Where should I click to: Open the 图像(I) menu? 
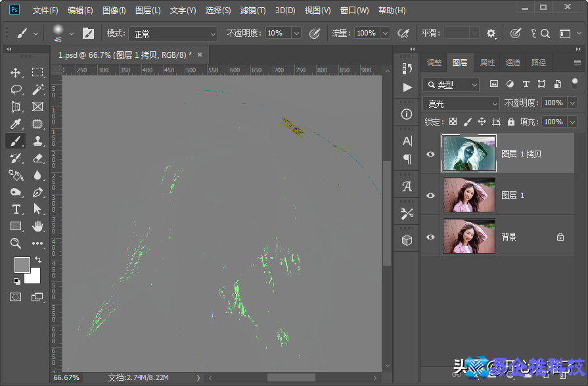[114, 11]
